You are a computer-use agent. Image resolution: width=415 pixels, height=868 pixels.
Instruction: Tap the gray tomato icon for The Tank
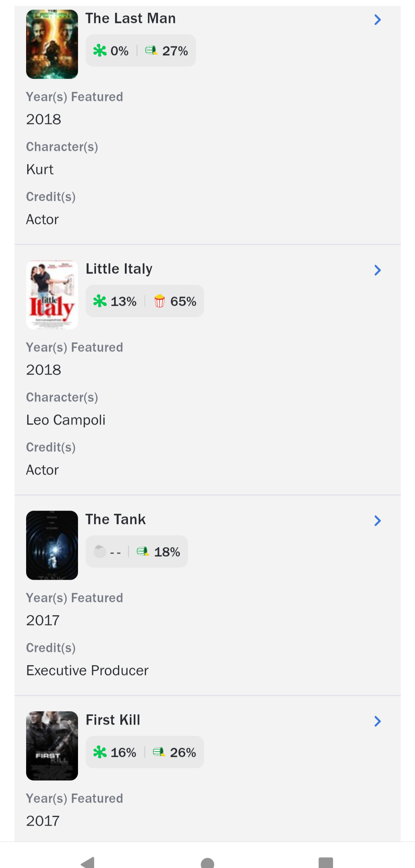tap(100, 551)
